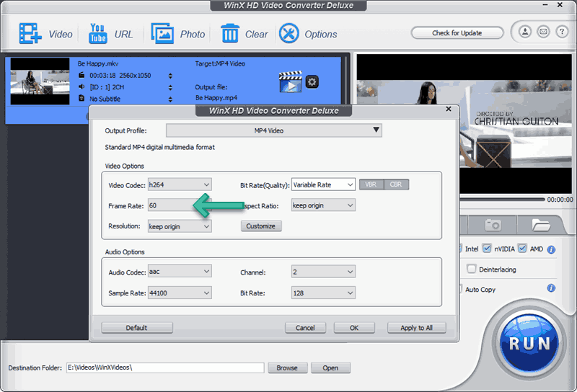Click the Cancel button
The image size is (577, 392).
[305, 328]
